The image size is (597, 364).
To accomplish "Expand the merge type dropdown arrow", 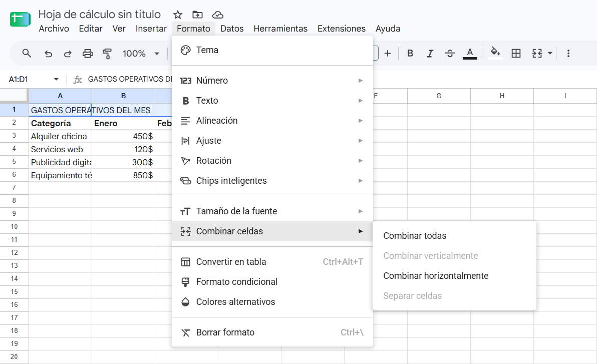I will 550,53.
